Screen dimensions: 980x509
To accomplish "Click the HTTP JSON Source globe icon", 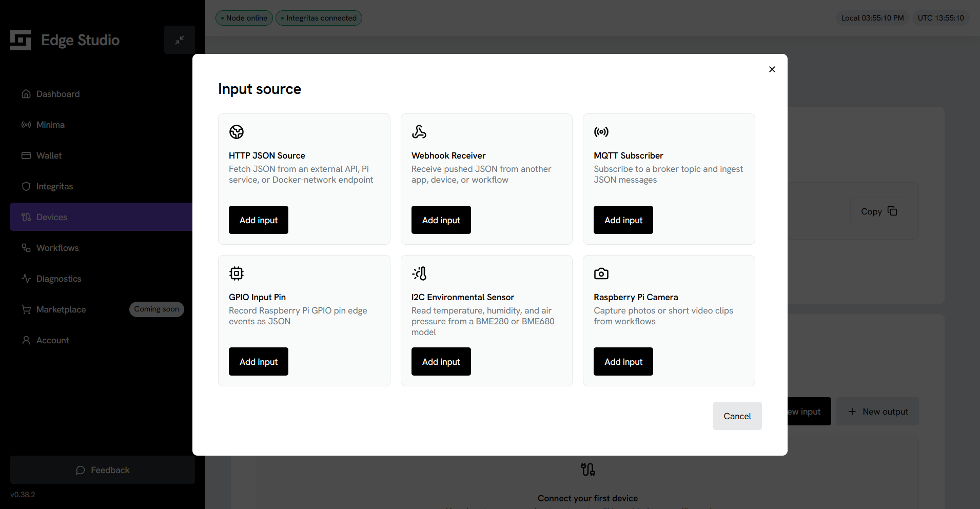I will (x=237, y=132).
